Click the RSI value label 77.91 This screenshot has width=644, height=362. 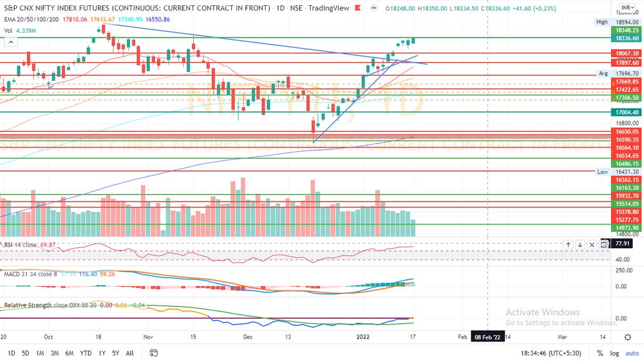622,244
